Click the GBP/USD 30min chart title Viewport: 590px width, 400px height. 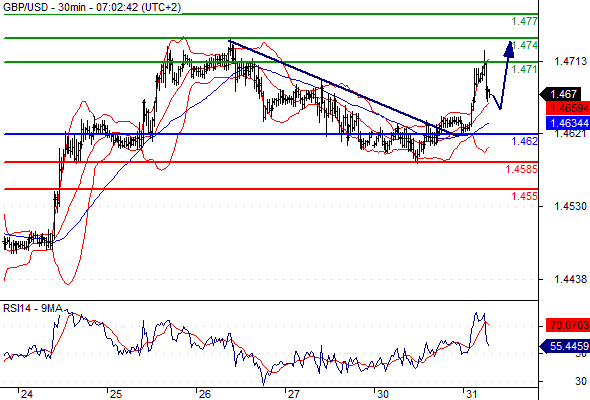[91, 7]
